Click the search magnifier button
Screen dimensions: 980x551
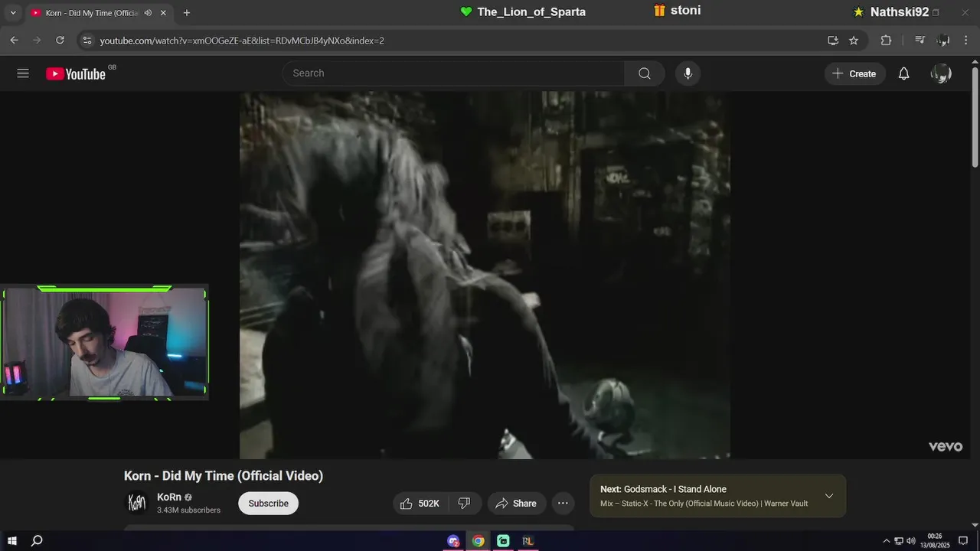point(645,73)
